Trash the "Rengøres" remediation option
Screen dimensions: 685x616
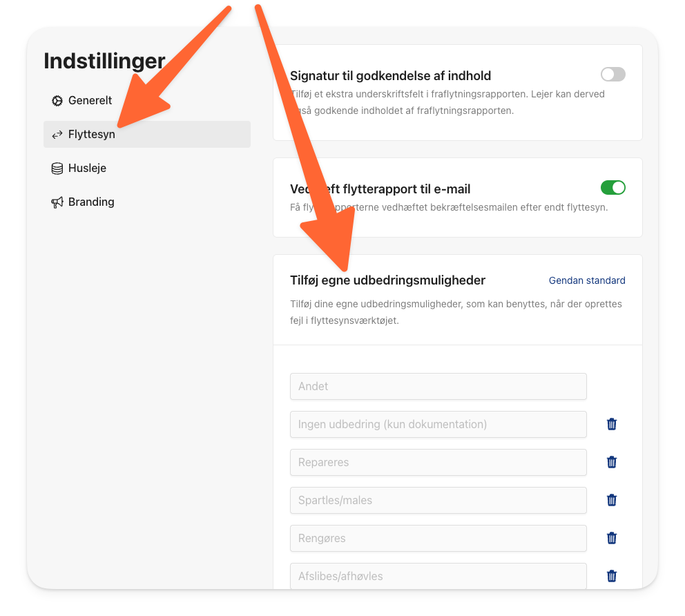click(612, 538)
